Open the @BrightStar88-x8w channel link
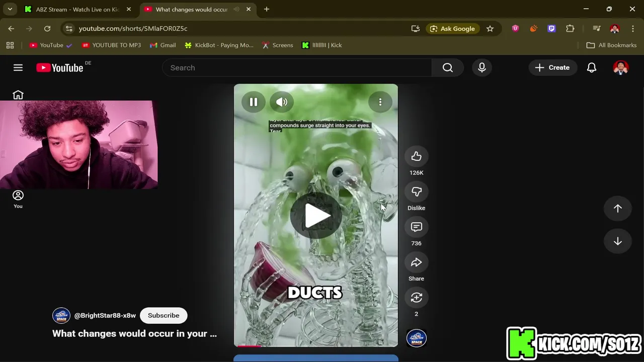This screenshot has height=362, width=644. click(105, 315)
